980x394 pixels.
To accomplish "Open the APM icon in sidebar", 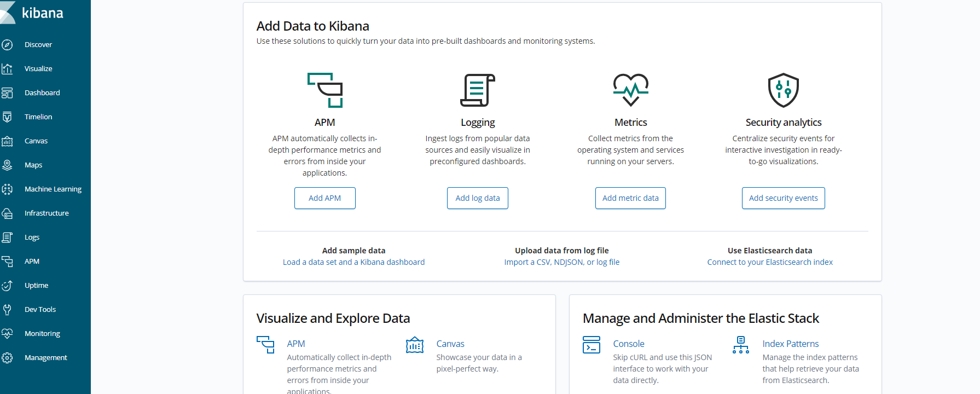I will coord(7,262).
